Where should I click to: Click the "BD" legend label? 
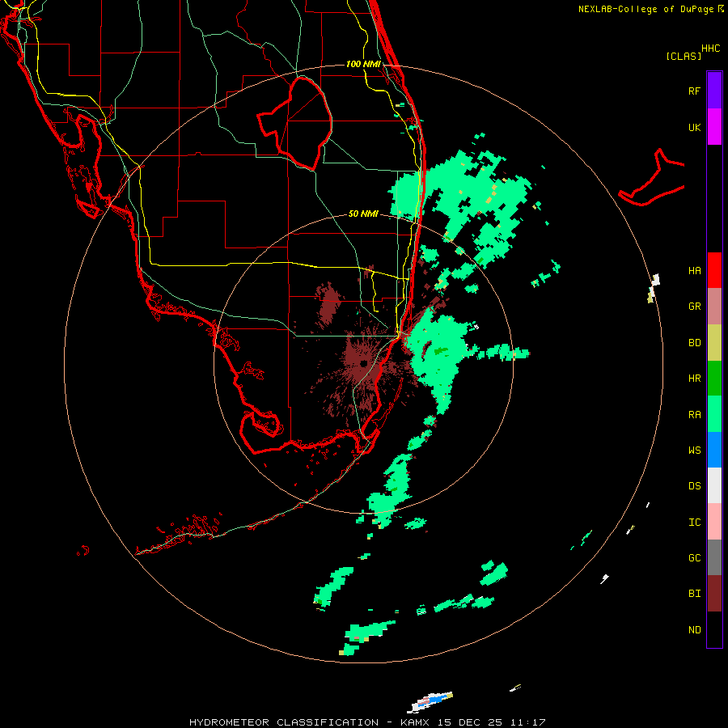(x=694, y=343)
